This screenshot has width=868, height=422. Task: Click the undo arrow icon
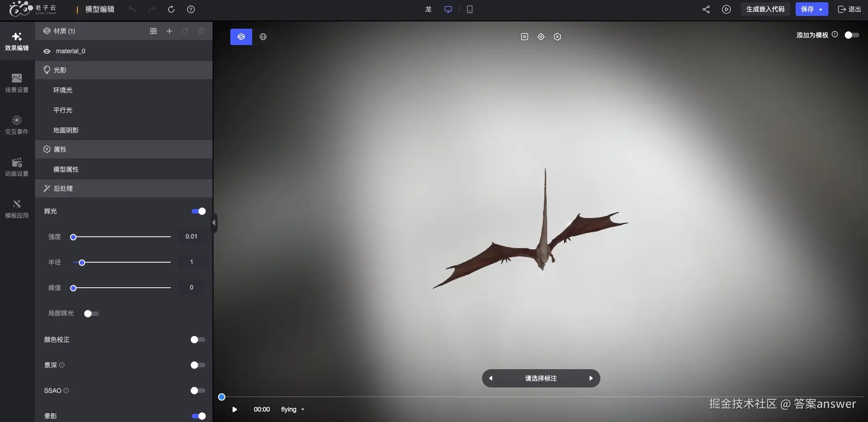pos(132,9)
